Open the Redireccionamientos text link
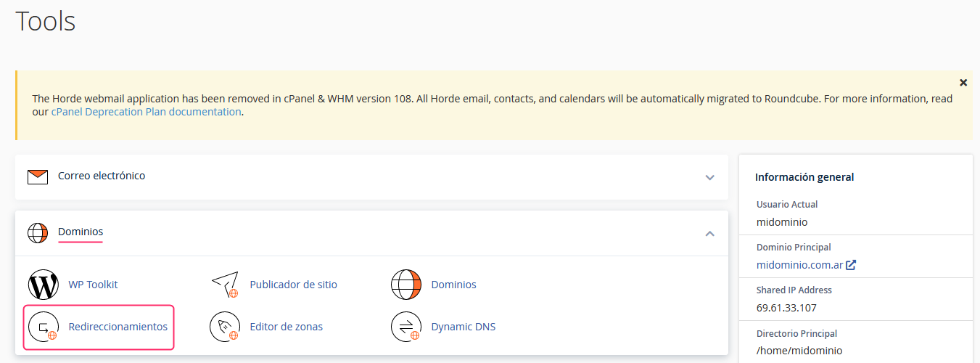The image size is (980, 363). [x=118, y=327]
